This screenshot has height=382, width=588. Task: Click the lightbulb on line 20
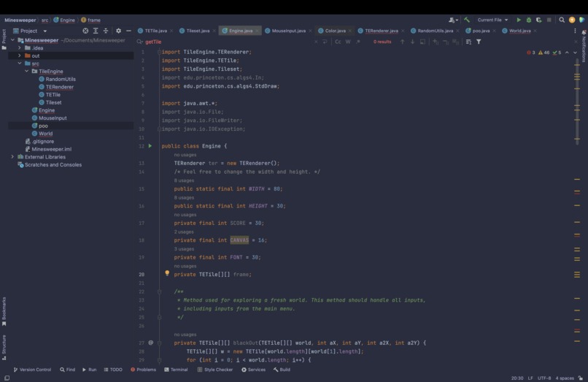(x=167, y=273)
